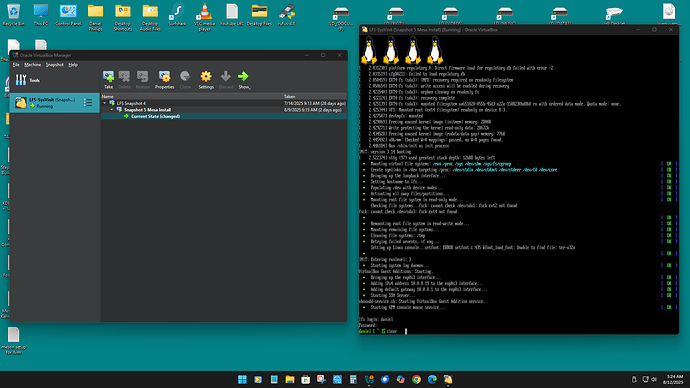690x388 pixels.
Task: Open Microsoft Edge from the taskbar
Action: [432, 379]
